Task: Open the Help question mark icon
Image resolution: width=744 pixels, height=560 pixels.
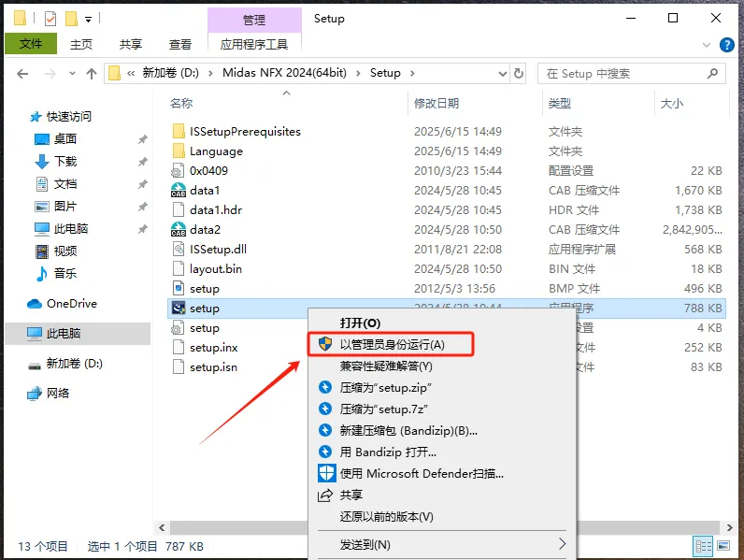Action: (x=727, y=45)
